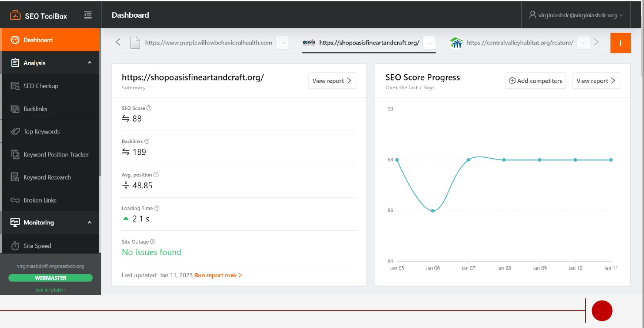
Task: Click the oasis favicon on the active tab
Action: [x=309, y=43]
